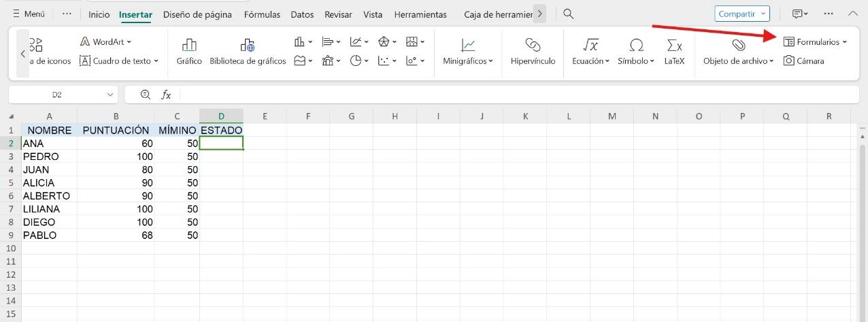Switch to the Diseño de página tab

coord(197,14)
